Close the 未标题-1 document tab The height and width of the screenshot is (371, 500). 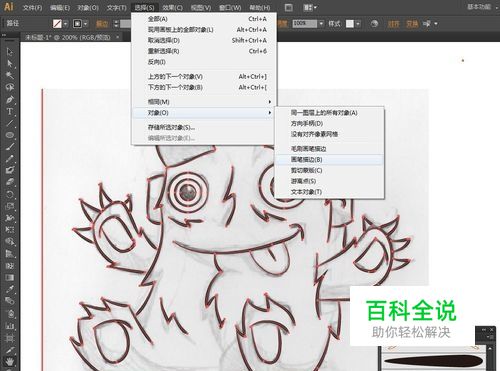click(x=118, y=37)
